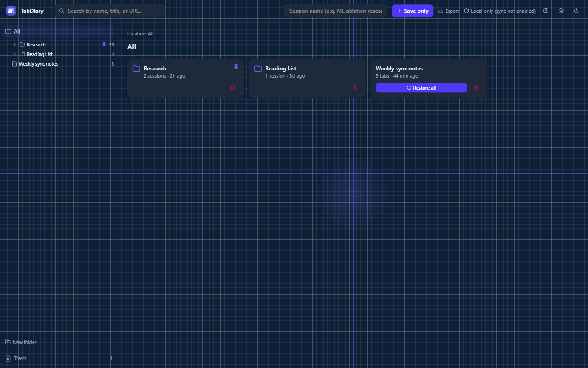Delete Weekly sync notes card

[476, 87]
